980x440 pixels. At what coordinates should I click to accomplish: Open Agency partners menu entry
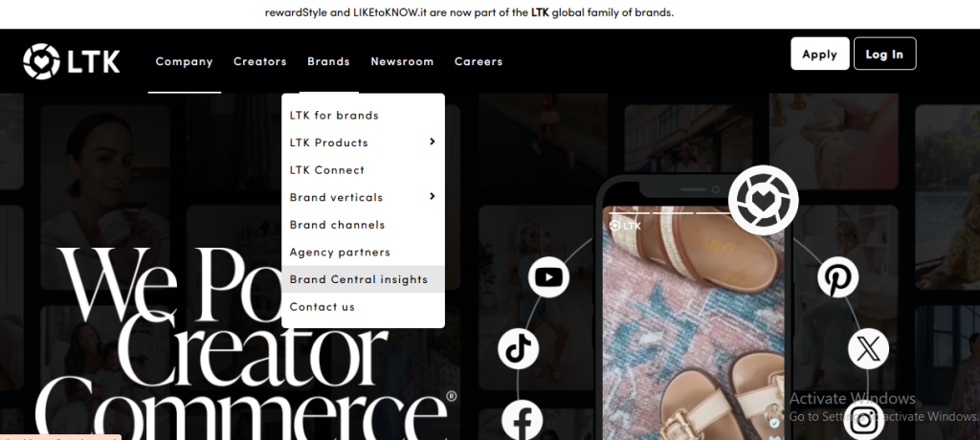tap(340, 253)
